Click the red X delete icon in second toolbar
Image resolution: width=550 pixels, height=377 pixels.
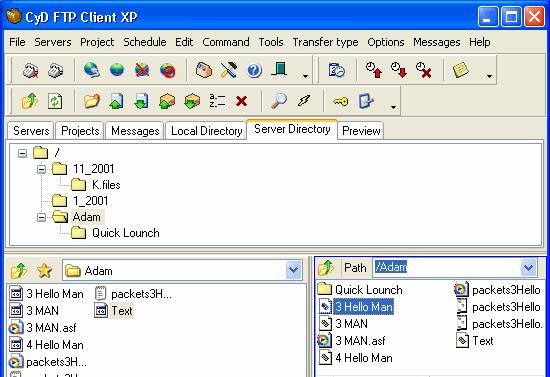coord(242,101)
